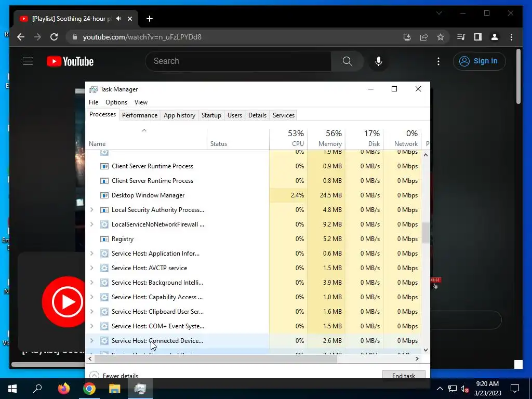Viewport: 532px width, 399px height.
Task: Click the YouTube search magnifier button
Action: [347, 61]
